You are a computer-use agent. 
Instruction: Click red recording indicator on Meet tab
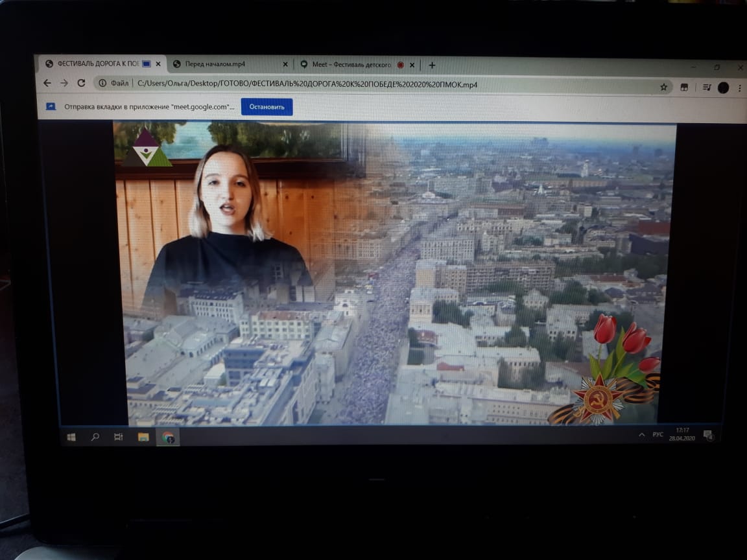(401, 65)
